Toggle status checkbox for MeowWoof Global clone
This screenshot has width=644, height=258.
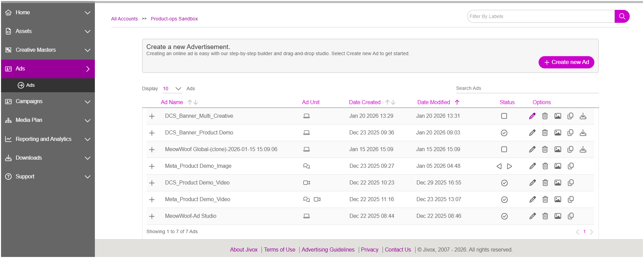(504, 149)
